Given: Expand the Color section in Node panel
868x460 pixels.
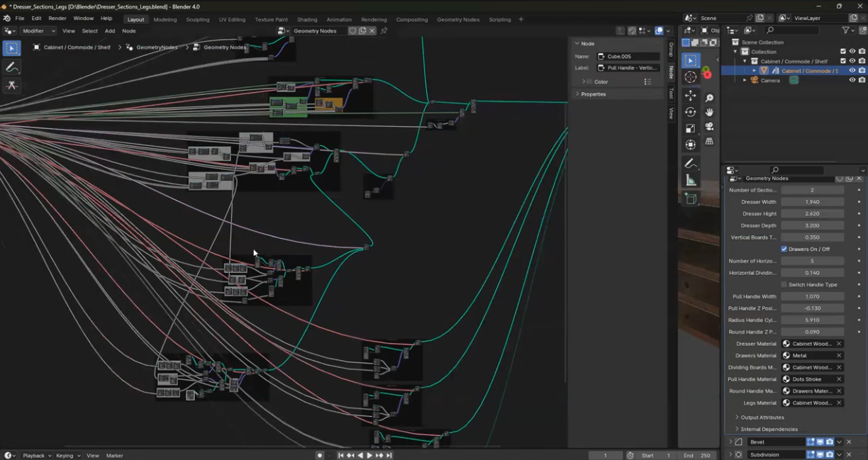Looking at the screenshot, I should tap(584, 82).
